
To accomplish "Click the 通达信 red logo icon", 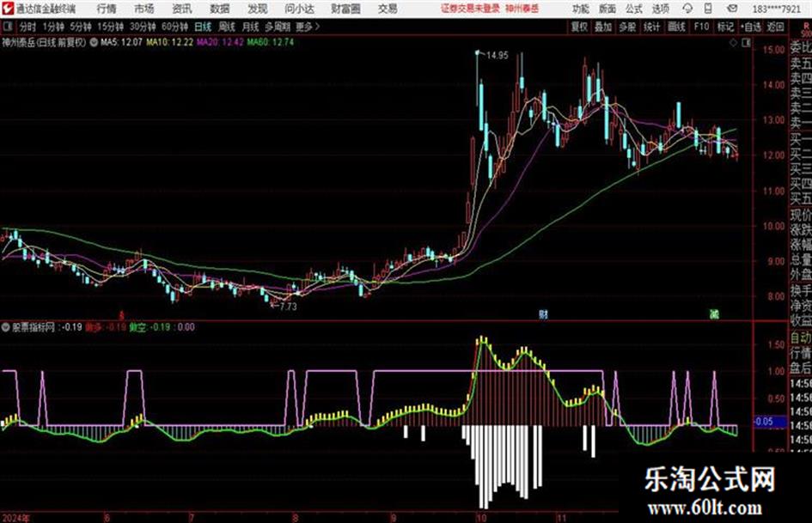I will click(x=7, y=9).
